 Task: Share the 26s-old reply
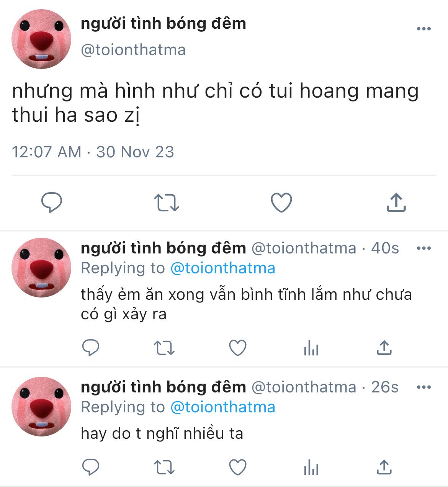tap(384, 467)
